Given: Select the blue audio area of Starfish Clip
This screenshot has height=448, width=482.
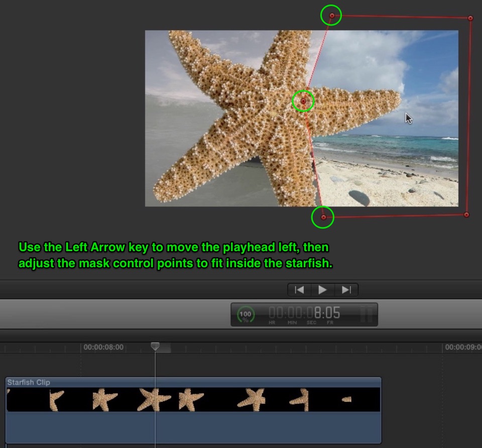Looking at the screenshot, I should (x=194, y=427).
